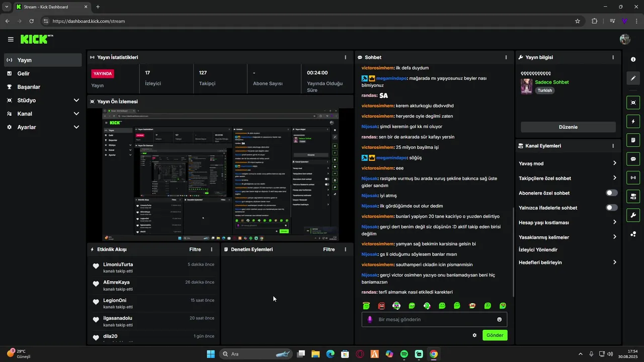644x362 pixels.
Task: Toggle the lightning bolt activity widget icon
Action: (633, 121)
